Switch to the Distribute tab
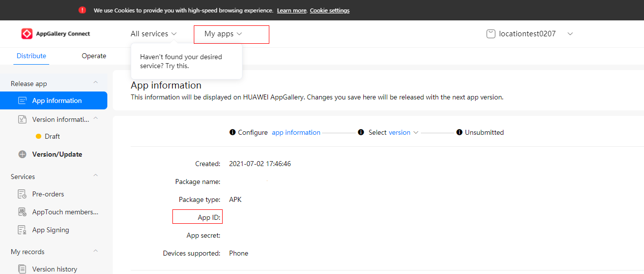 (31, 56)
